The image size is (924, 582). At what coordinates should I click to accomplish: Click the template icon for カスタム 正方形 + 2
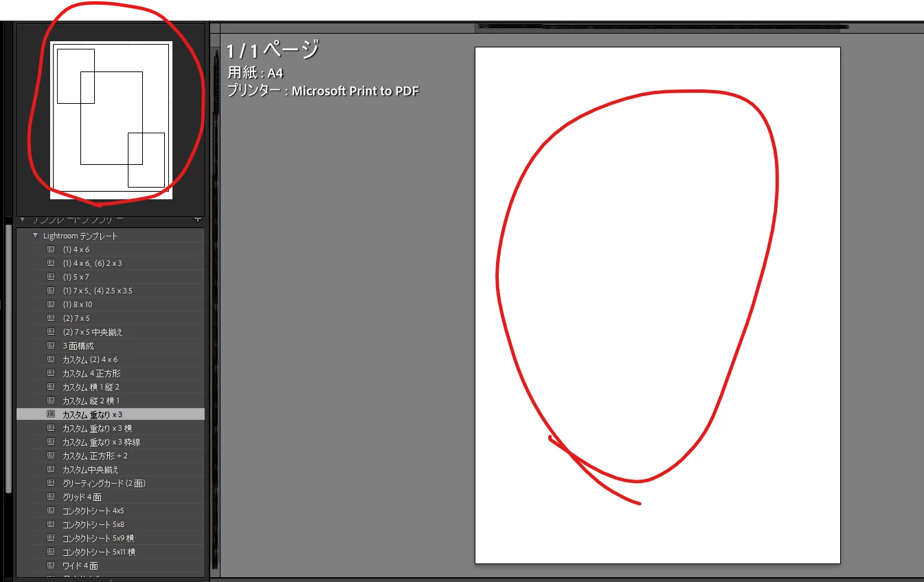(x=51, y=456)
